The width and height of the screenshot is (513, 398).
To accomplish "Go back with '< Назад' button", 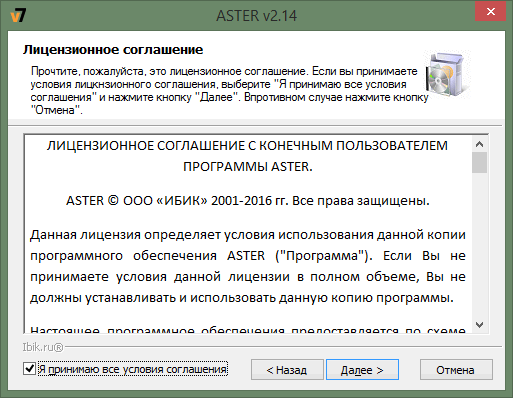I will [287, 370].
